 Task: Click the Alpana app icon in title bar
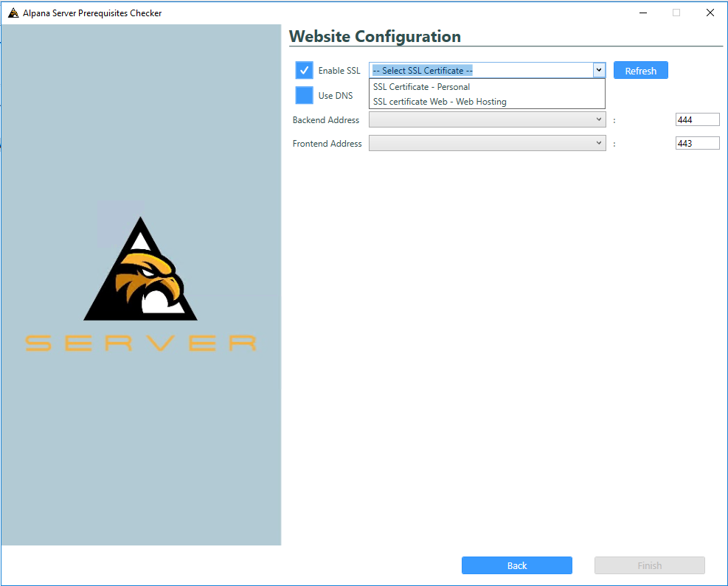(13, 13)
